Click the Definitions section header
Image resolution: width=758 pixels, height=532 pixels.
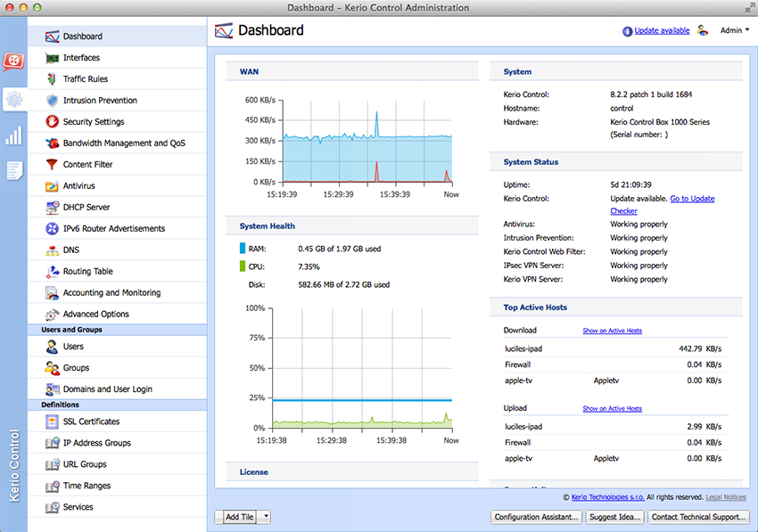point(118,405)
